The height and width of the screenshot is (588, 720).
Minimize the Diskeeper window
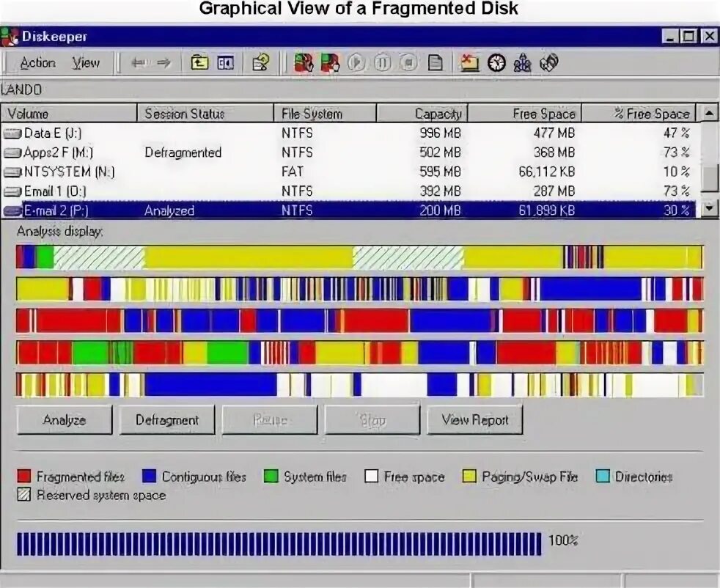(670, 36)
